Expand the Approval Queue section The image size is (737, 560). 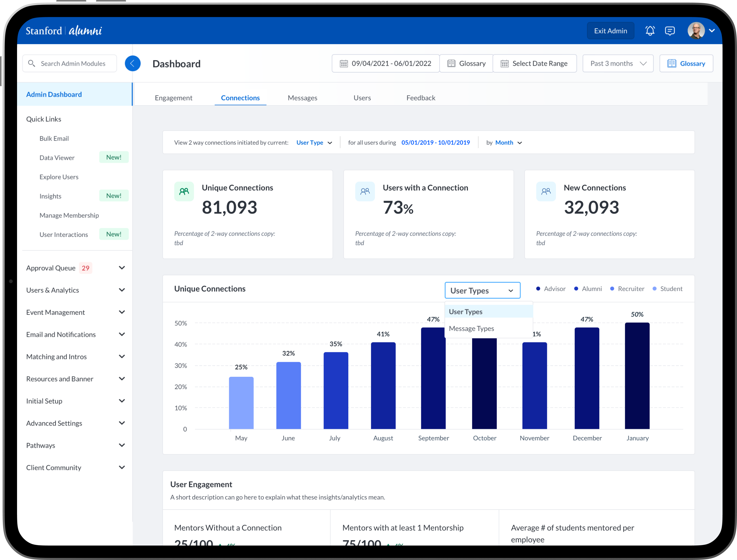(122, 268)
